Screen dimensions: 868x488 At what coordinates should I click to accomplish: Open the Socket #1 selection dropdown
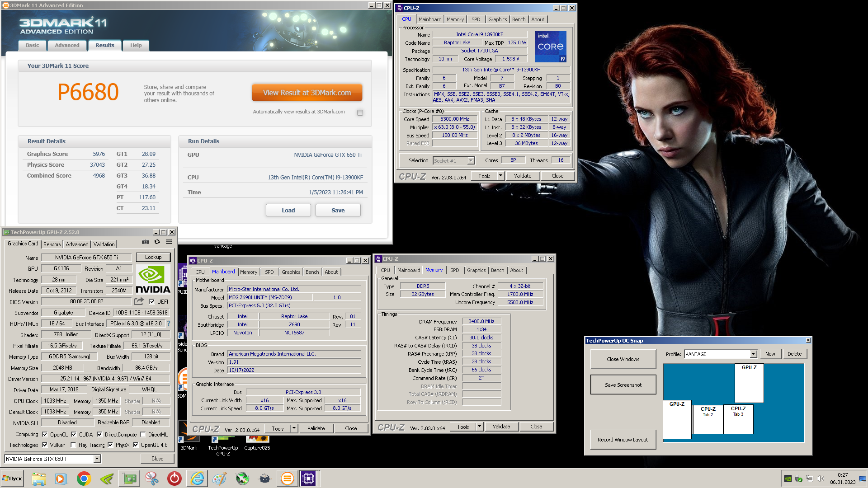click(x=471, y=160)
